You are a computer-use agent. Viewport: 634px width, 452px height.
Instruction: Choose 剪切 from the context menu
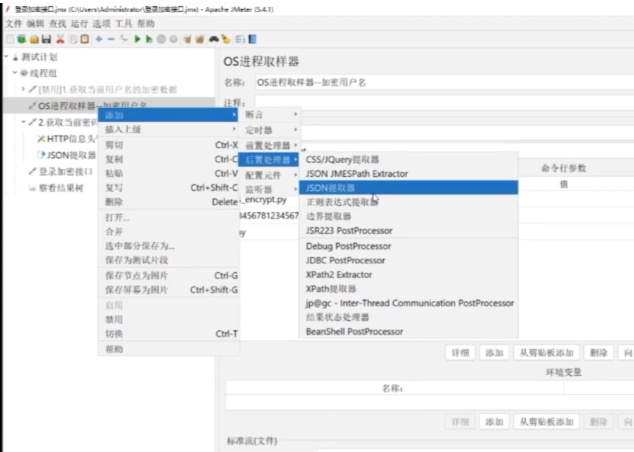[x=169, y=145]
